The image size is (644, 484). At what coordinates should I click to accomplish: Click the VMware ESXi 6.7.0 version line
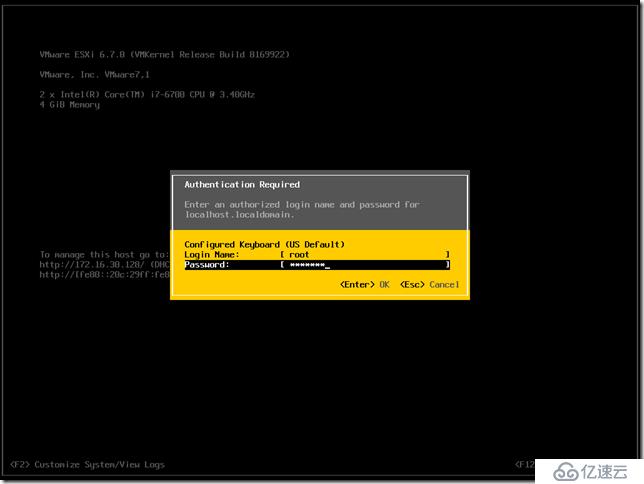pyautogui.click(x=165, y=55)
